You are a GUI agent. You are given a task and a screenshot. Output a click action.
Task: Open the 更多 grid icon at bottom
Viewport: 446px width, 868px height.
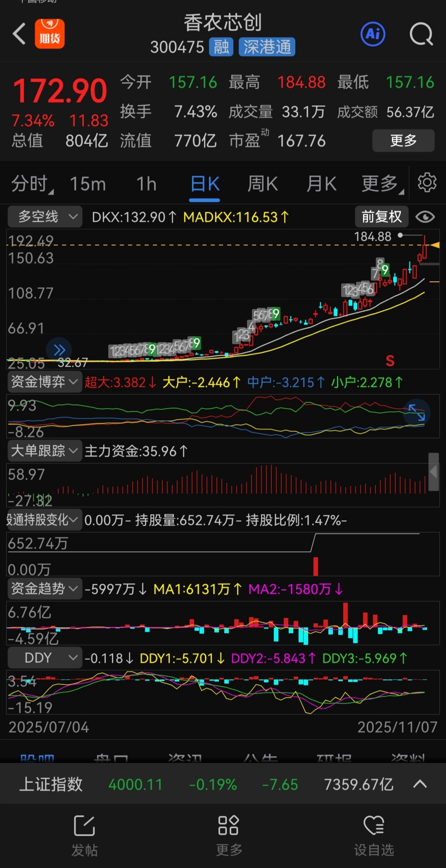pos(229,836)
